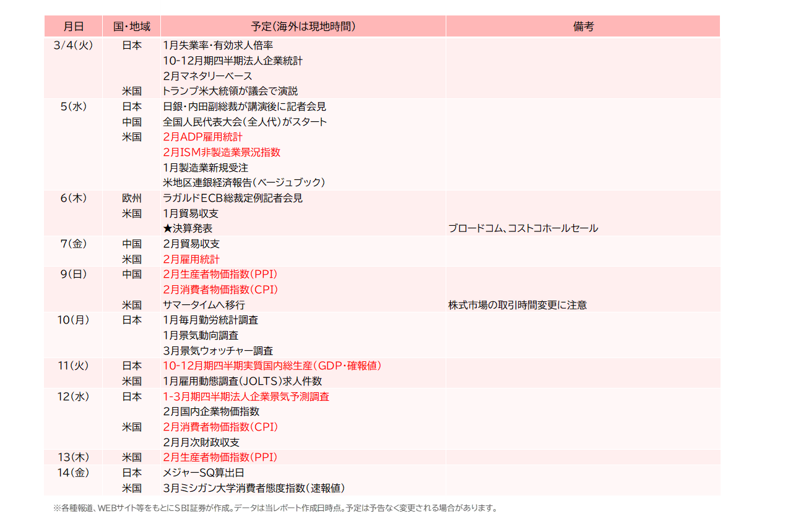This screenshot has width=788, height=532.
Task: Click the 月日 column header
Action: click(74, 27)
